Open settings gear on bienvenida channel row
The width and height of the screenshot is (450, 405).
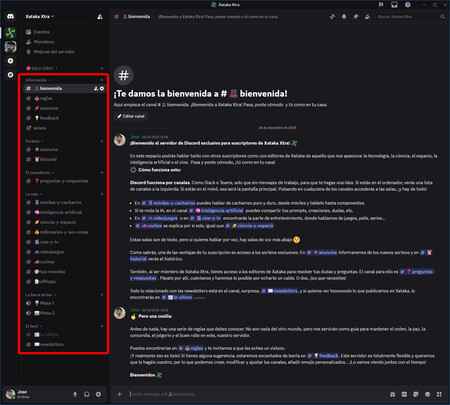(x=102, y=88)
